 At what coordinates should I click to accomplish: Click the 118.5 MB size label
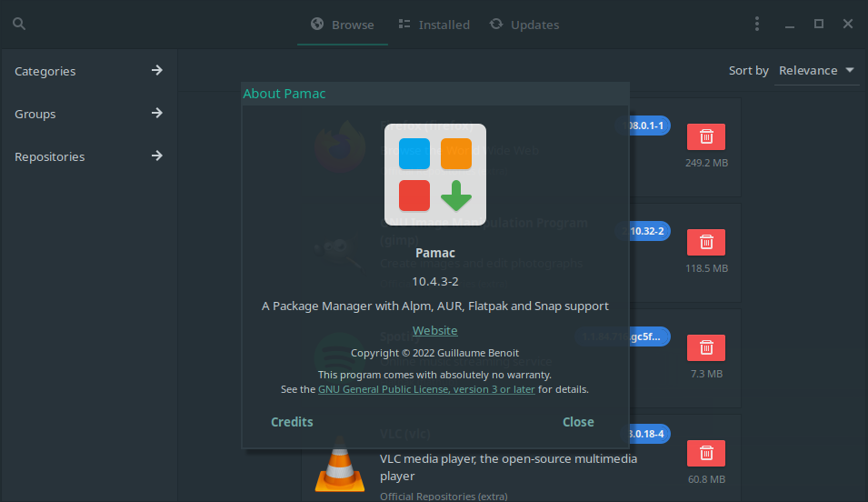tap(706, 268)
